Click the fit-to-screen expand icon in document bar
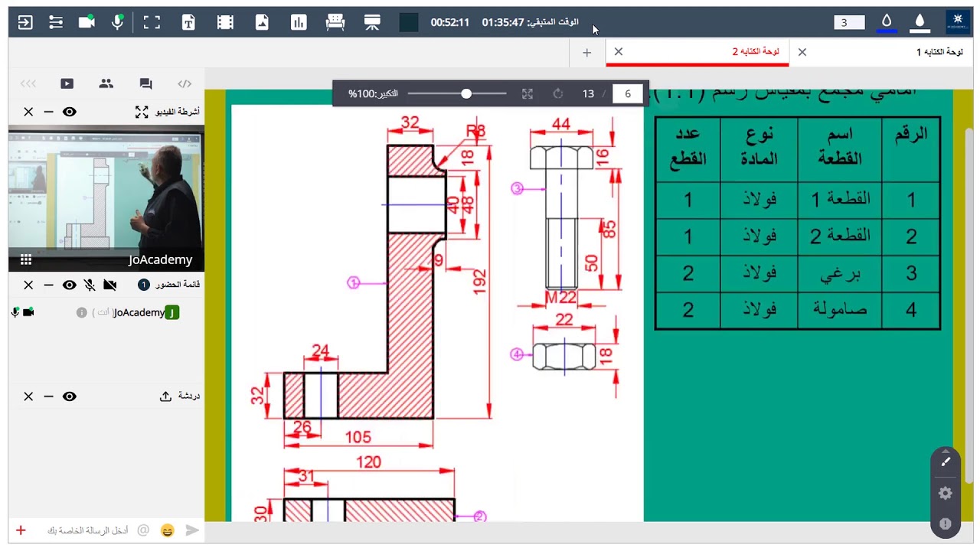The width and height of the screenshot is (980, 551). 528,93
